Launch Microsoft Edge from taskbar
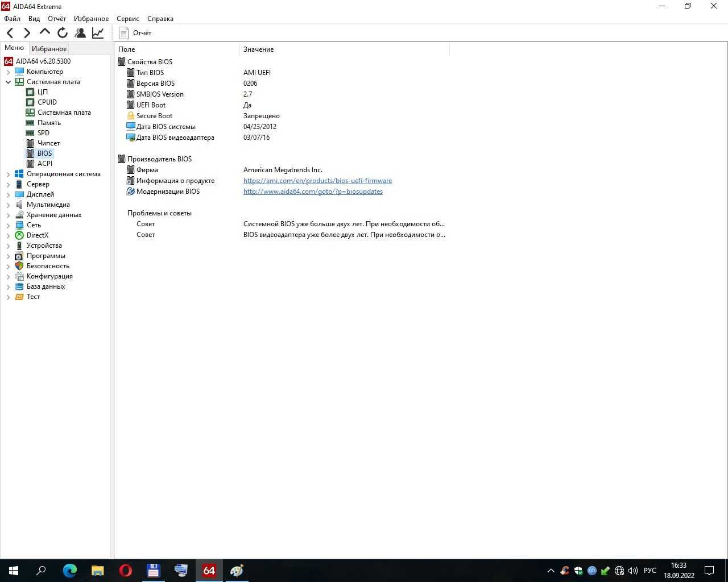Viewport: 728px width, 582px height. pyautogui.click(x=70, y=571)
